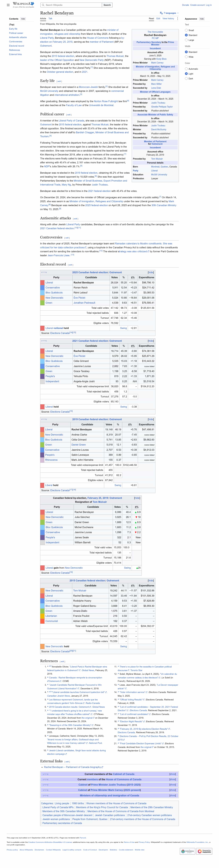The image size is (219, 868).
Task: Select the Small text size option
Action: coord(186,30)
